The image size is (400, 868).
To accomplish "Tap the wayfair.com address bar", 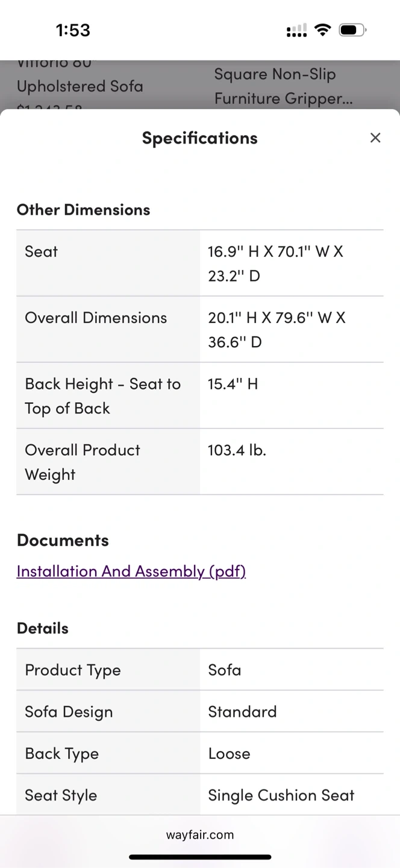I will tap(200, 835).
